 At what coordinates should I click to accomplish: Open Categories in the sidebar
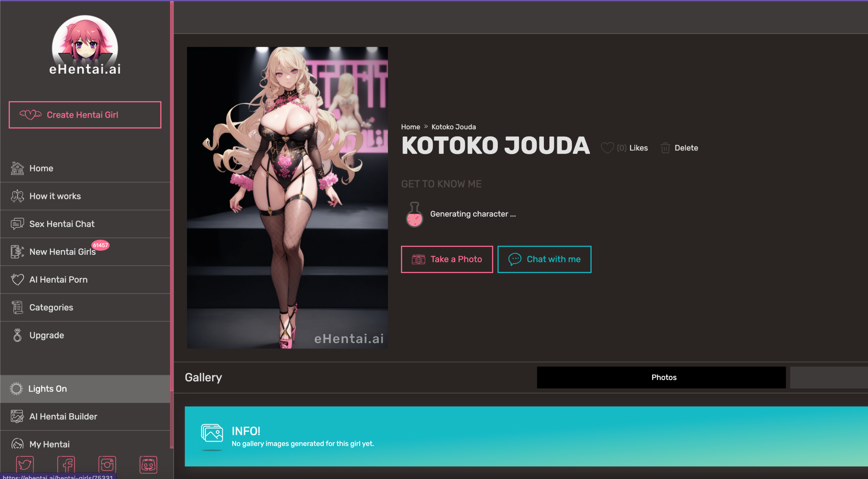[51, 307]
